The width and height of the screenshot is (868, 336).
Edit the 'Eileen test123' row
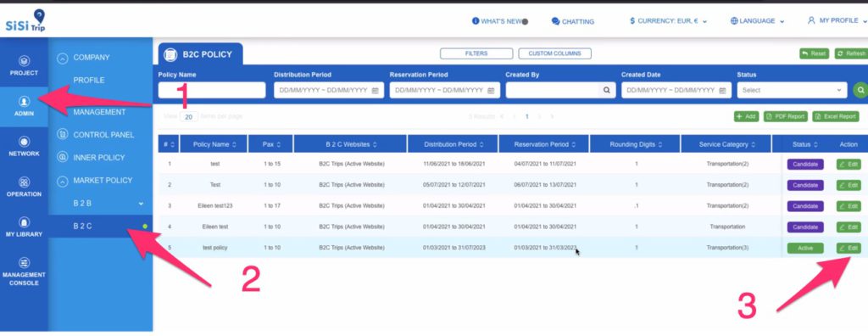(x=848, y=205)
